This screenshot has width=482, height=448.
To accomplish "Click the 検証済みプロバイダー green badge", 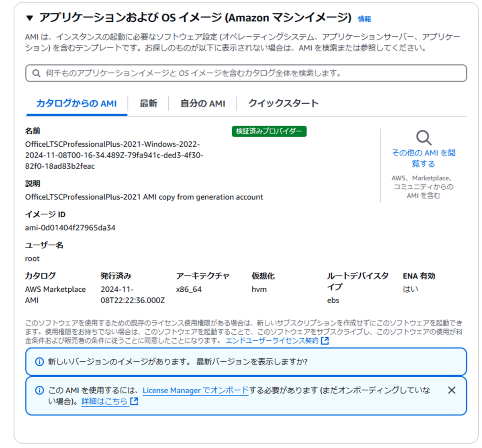I will tap(269, 131).
